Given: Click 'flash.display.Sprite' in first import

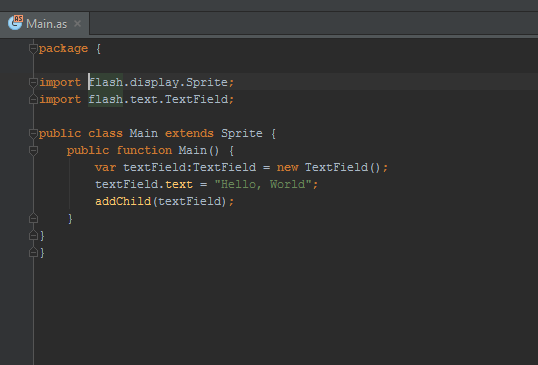Looking at the screenshot, I should [158, 82].
